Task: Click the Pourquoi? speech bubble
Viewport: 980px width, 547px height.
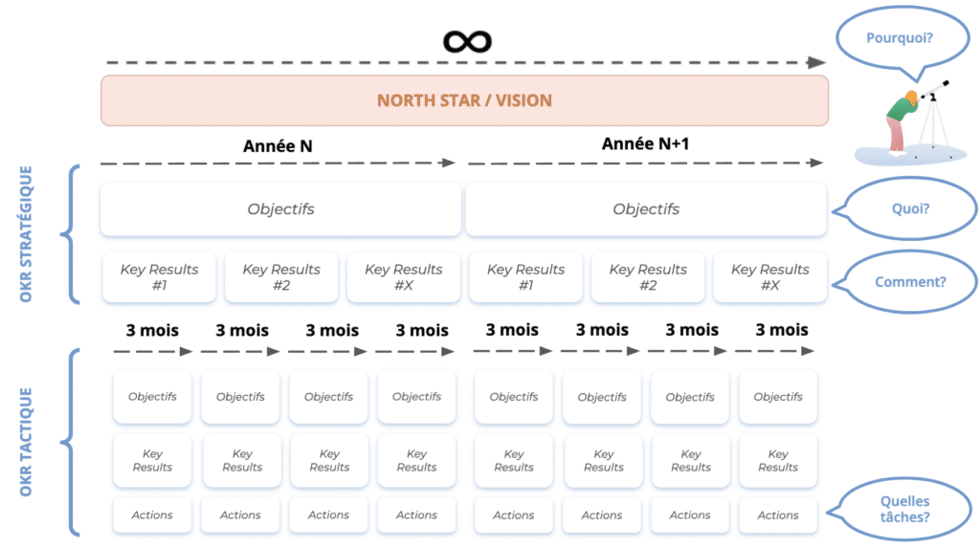Action: pyautogui.click(x=902, y=38)
